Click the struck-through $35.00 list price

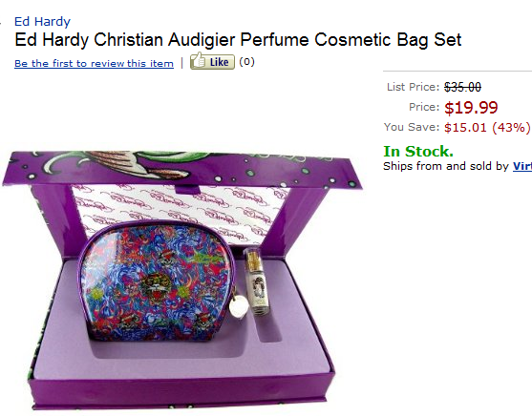point(462,87)
